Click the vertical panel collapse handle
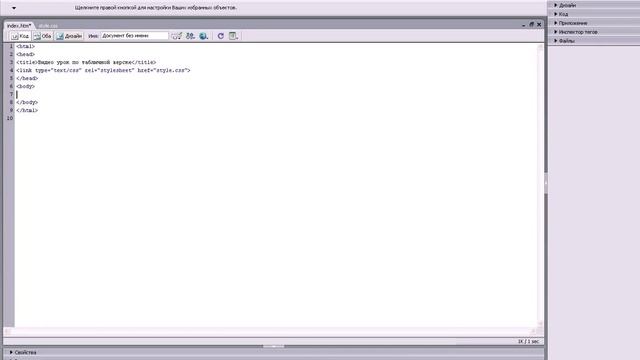640x360 pixels. pos(546,183)
